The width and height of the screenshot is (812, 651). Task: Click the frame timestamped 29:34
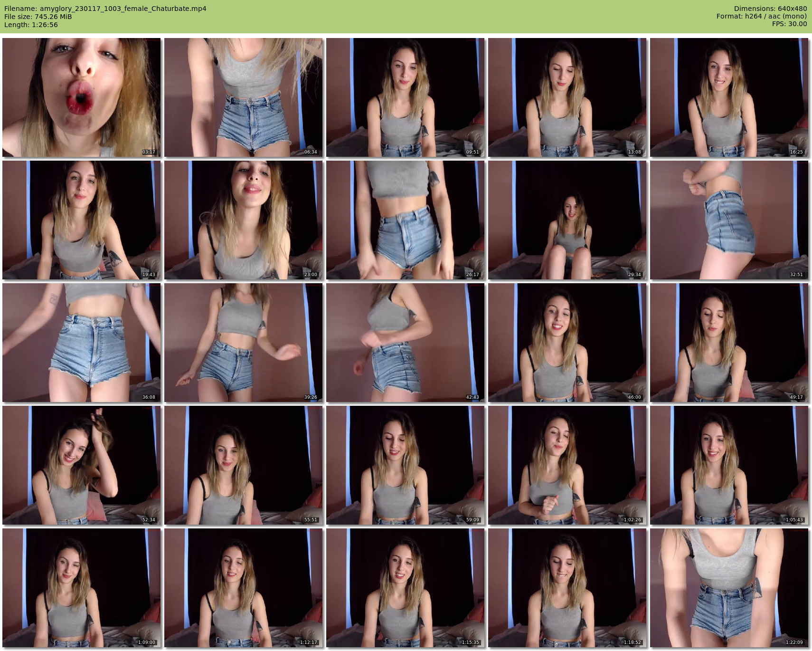[567, 220]
